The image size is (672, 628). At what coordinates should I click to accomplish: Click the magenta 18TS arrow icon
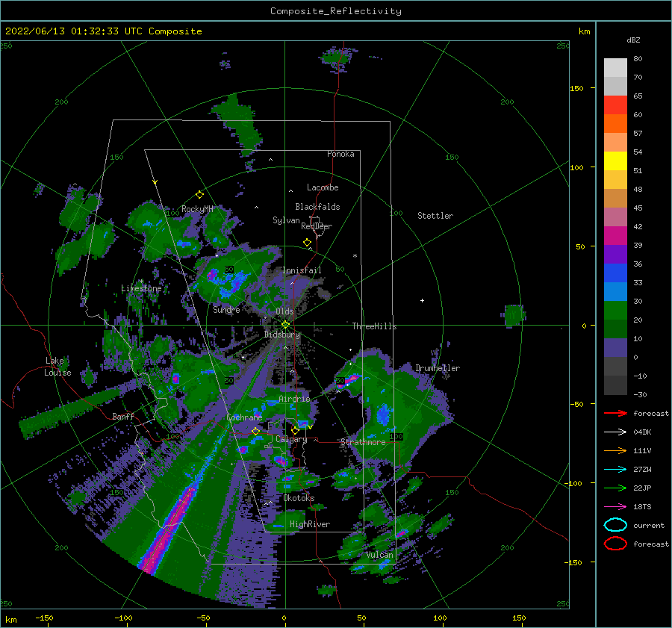pyautogui.click(x=615, y=507)
